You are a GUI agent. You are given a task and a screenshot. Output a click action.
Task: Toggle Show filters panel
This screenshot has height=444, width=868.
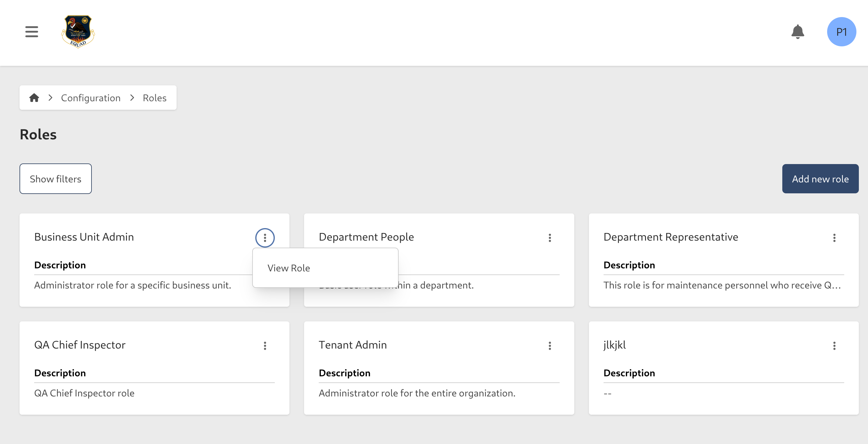coord(55,179)
